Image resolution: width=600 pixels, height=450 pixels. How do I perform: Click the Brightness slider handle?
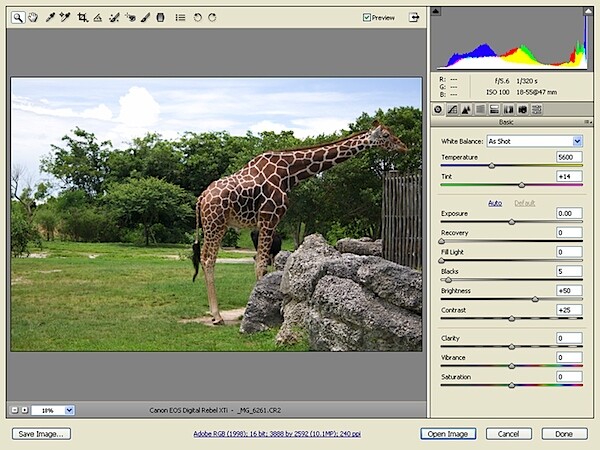(x=535, y=299)
